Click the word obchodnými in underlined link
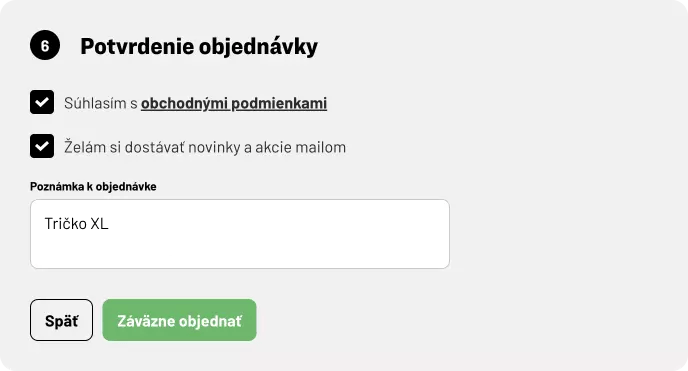 point(184,103)
